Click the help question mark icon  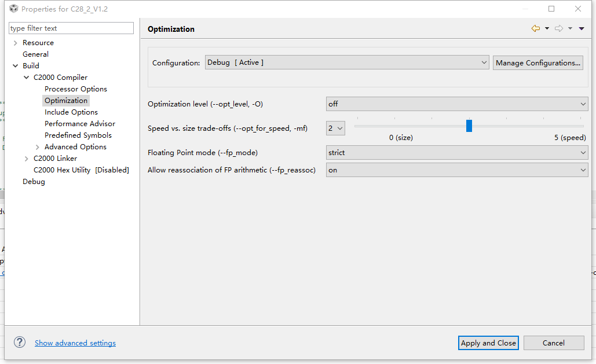(x=20, y=343)
